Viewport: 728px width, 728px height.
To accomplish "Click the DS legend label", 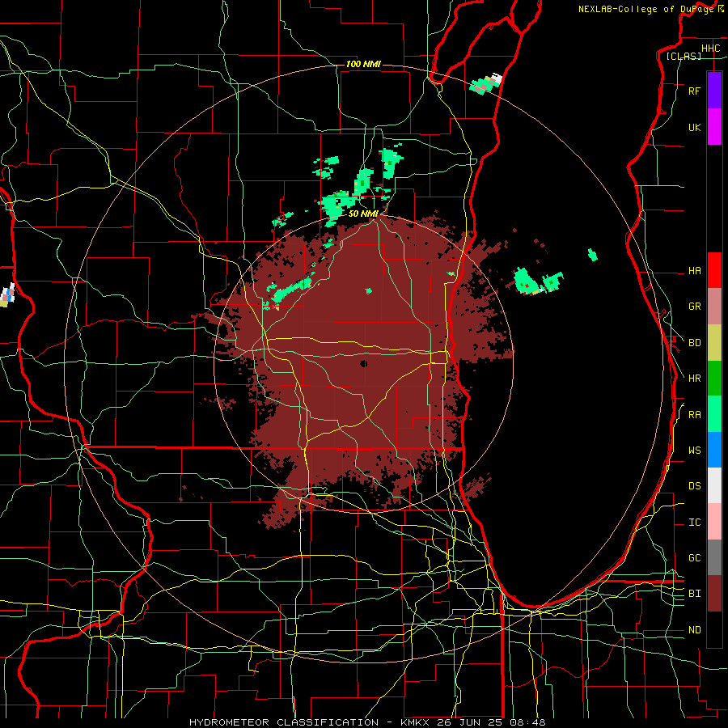I will coord(694,486).
